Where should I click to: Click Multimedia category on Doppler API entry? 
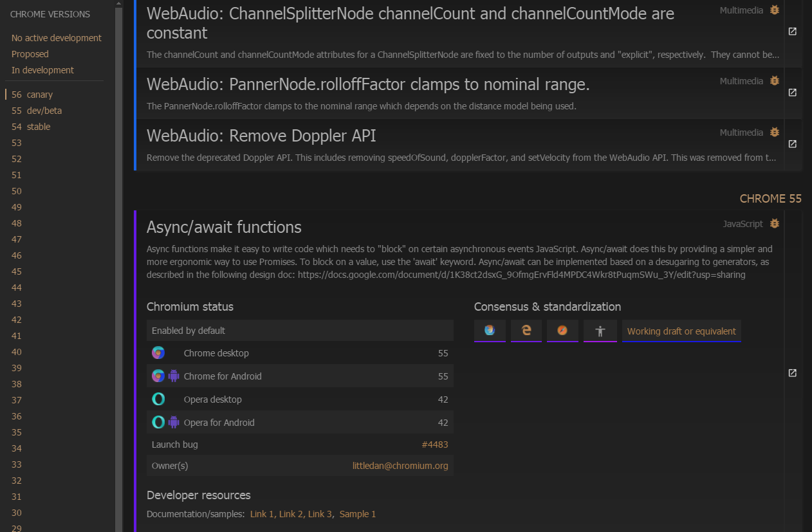pos(741,133)
